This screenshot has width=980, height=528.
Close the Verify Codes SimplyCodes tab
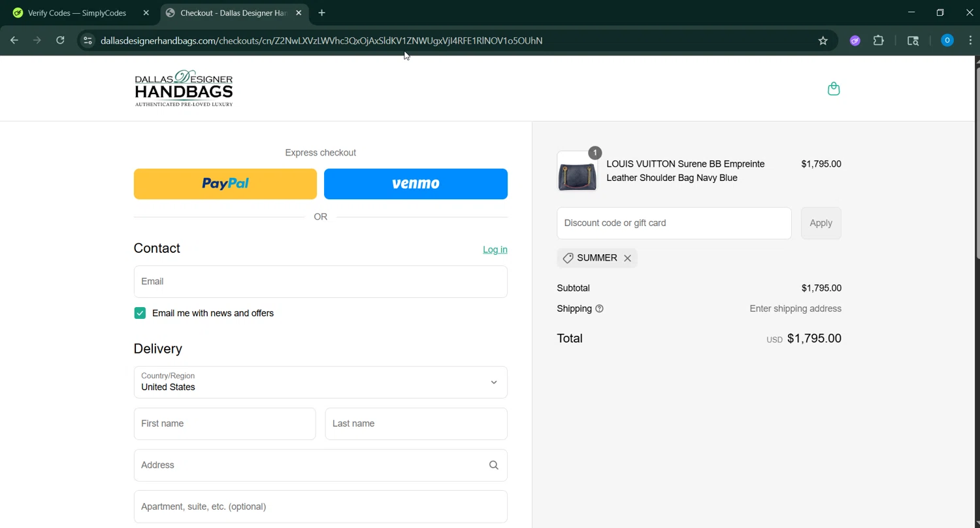pos(146,13)
